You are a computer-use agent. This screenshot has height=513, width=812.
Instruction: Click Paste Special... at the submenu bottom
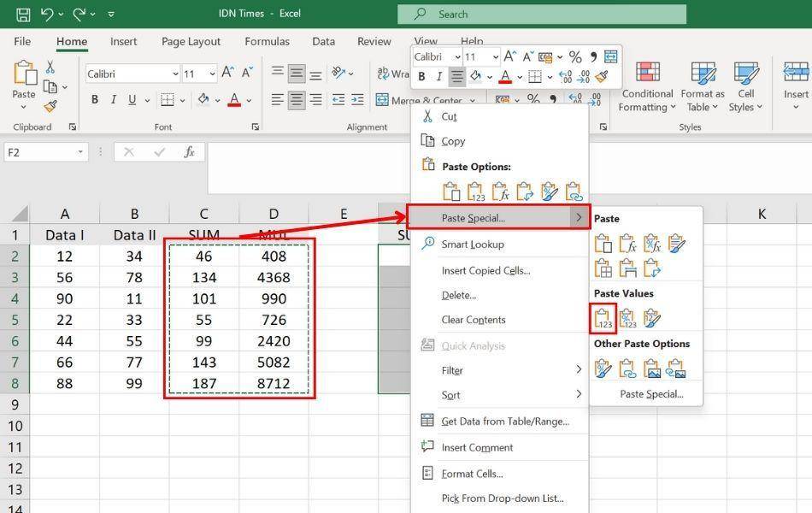651,394
